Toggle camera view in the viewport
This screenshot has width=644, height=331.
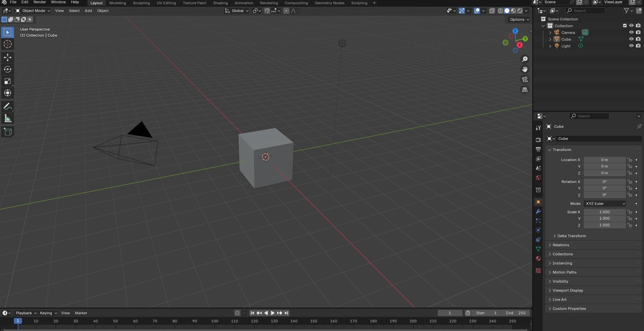click(525, 79)
